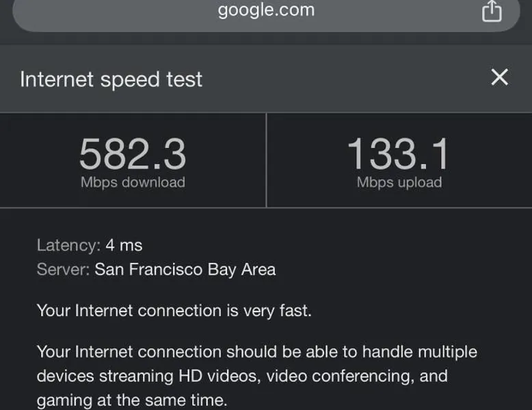Click the "Internet speed test" heading
This screenshot has width=532, height=410.
pyautogui.click(x=111, y=79)
